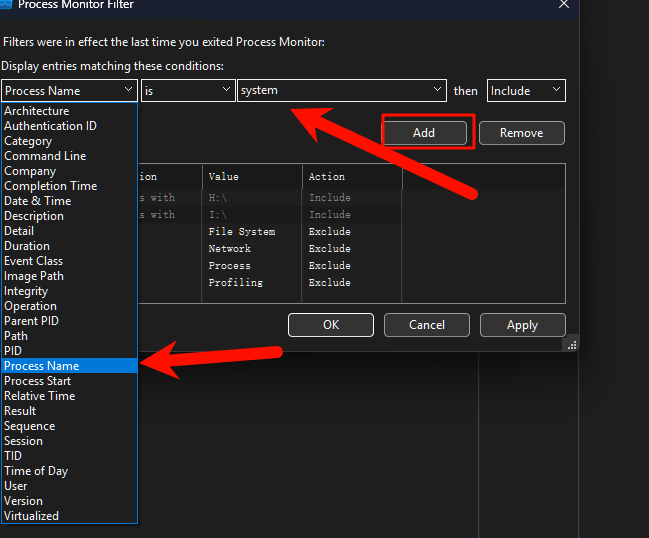Image resolution: width=649 pixels, height=538 pixels.
Task: Cancel the filter dialog
Action: tap(427, 325)
